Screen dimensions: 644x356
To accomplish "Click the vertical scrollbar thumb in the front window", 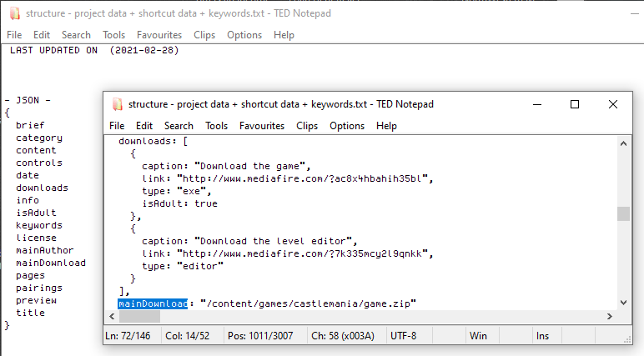I will click(x=623, y=214).
